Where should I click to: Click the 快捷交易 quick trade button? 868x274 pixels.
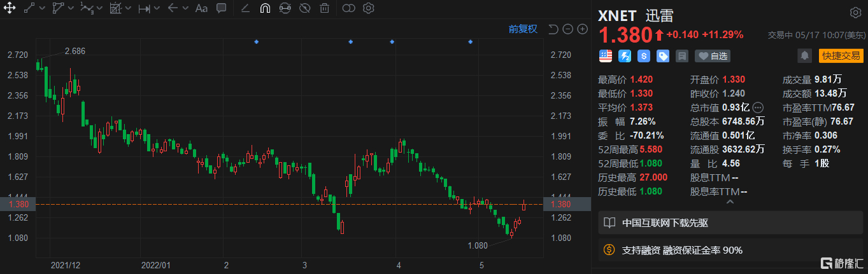pyautogui.click(x=841, y=56)
